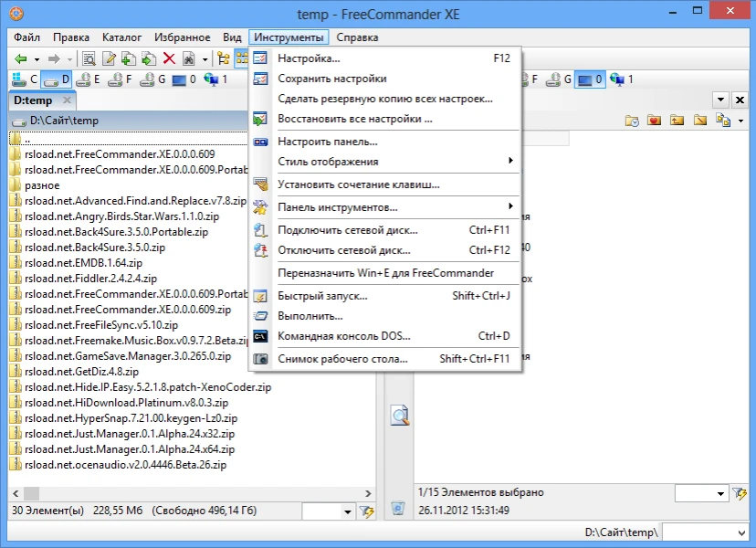Choose Командная консоль DOS... menu item
The width and height of the screenshot is (756, 548).
tap(344, 336)
